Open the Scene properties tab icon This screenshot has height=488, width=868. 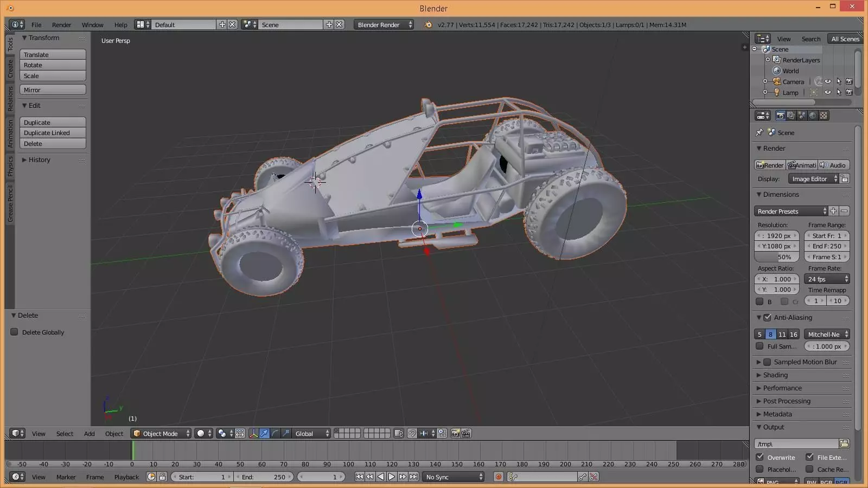click(x=802, y=115)
